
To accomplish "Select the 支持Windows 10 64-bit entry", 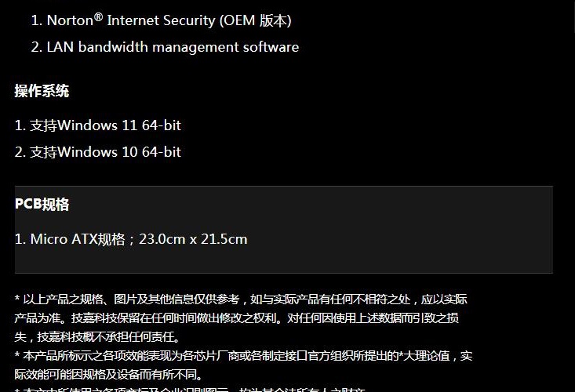I will click(x=98, y=151).
